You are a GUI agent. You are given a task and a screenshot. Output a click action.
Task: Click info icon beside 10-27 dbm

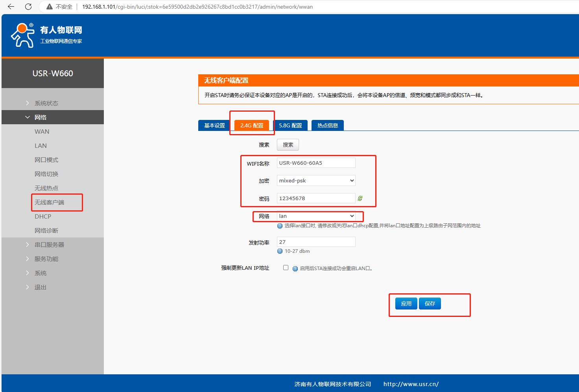tap(280, 251)
